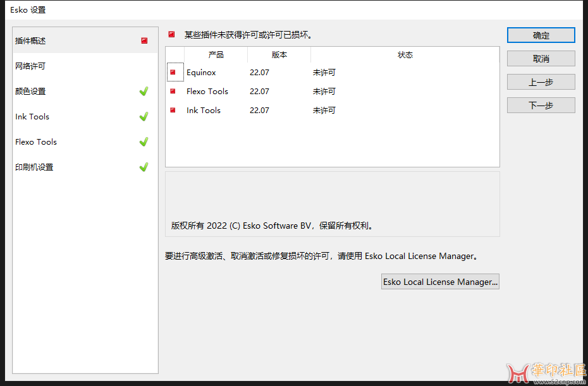Click the red warning icon beside 插件概述
Screen dimensions: 588x386
click(x=144, y=40)
